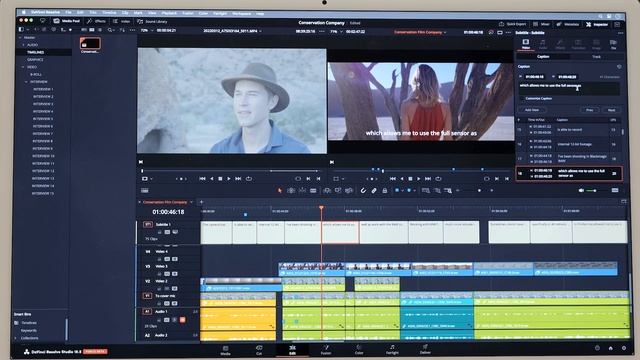Viewport: 640px width, 360px height.
Task: Open the Conservation timeline thumbnail in Media Pool
Action: point(90,43)
